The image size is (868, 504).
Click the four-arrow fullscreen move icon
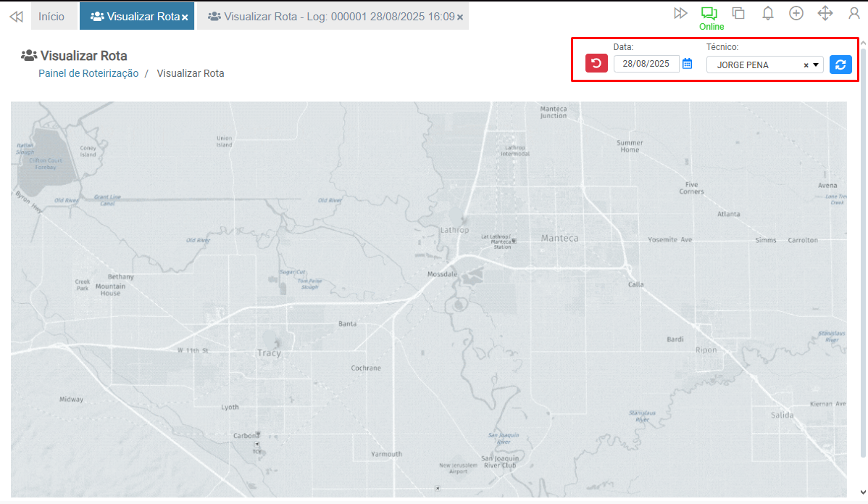(x=825, y=13)
